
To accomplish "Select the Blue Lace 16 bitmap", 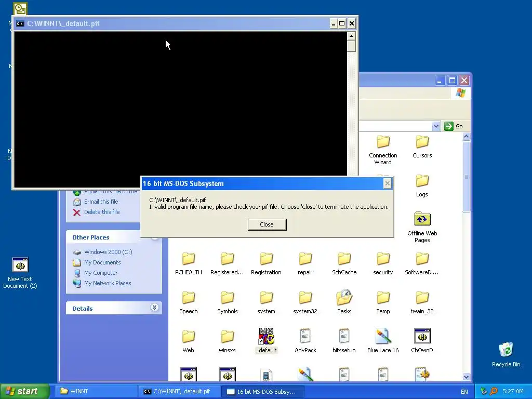I will [x=383, y=341].
